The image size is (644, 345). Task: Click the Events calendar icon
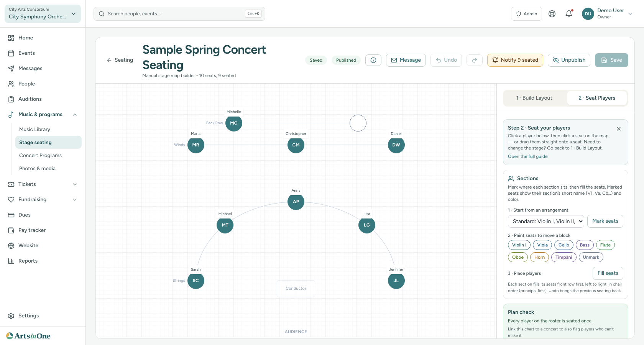pyautogui.click(x=11, y=53)
